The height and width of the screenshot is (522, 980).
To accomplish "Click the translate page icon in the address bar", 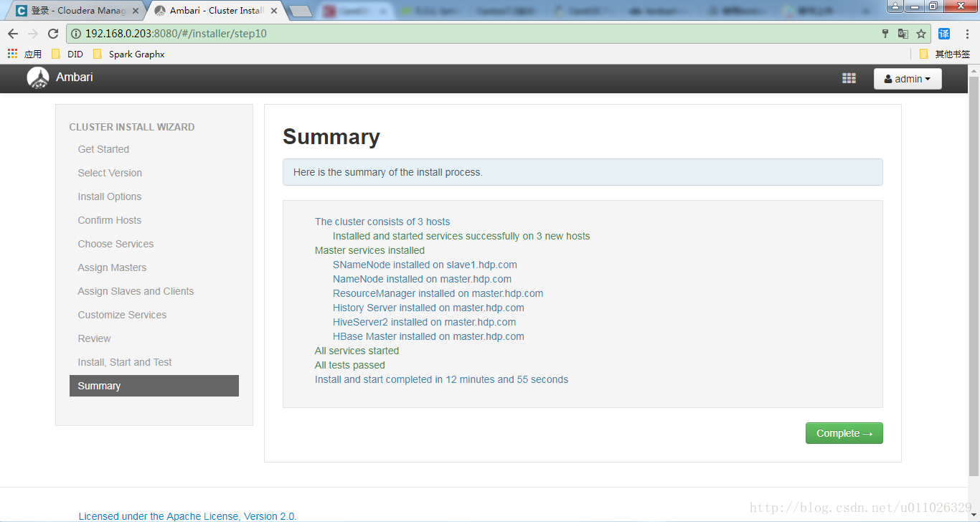I will click(x=903, y=34).
